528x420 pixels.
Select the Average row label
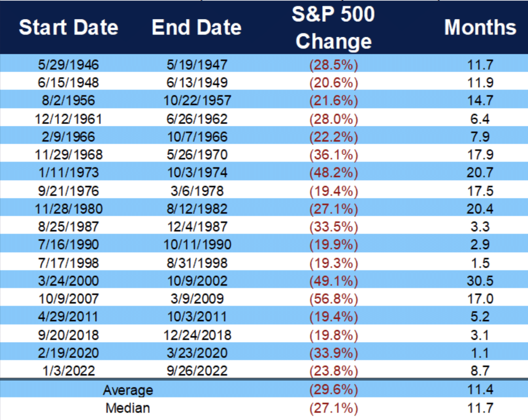point(128,390)
